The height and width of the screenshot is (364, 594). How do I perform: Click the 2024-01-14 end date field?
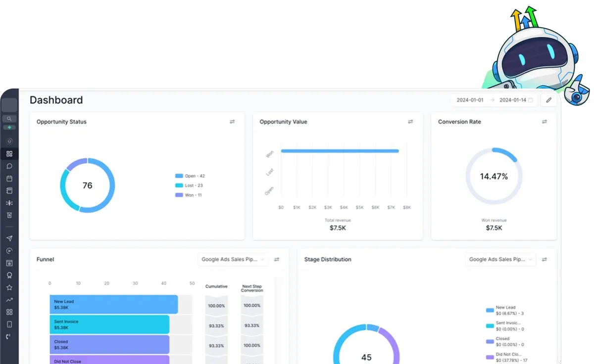click(x=513, y=100)
